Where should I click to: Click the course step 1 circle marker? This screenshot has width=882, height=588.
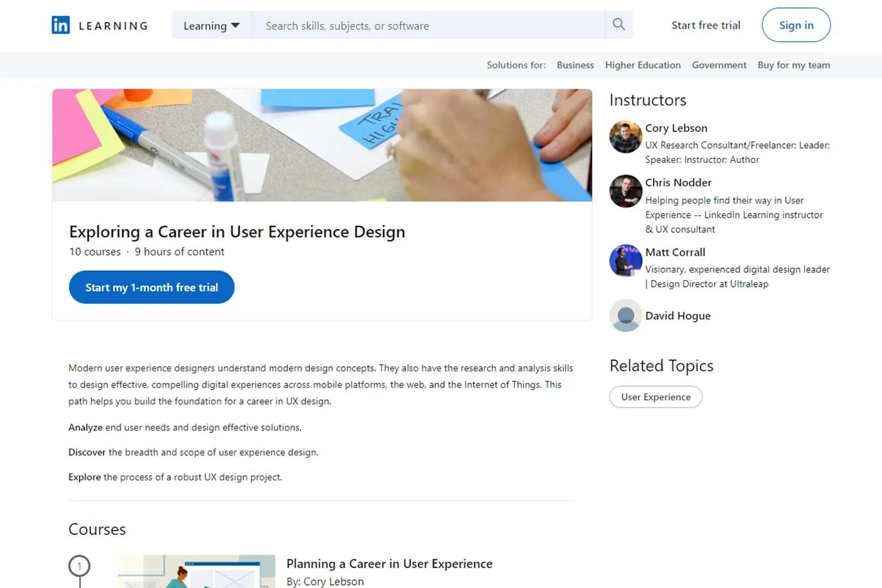click(79, 566)
